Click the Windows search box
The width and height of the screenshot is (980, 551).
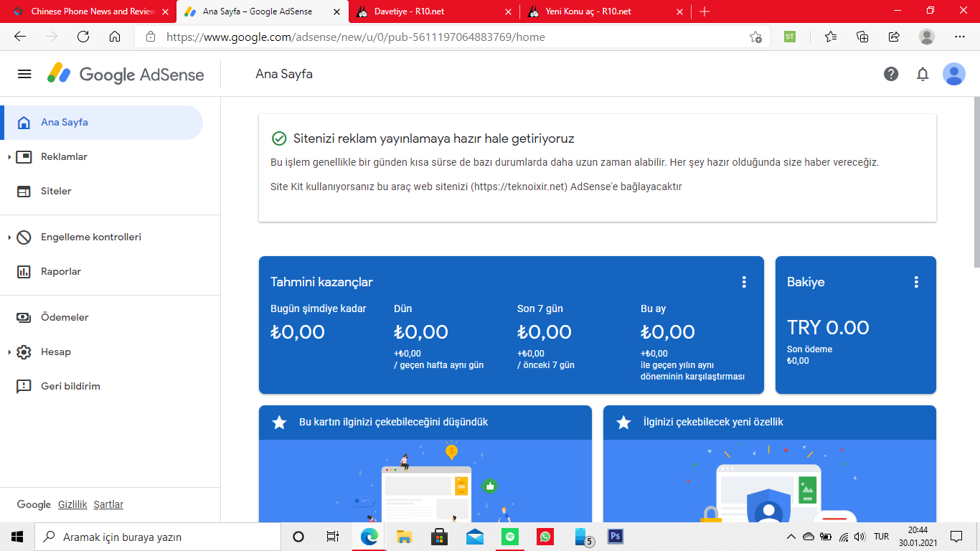(157, 537)
